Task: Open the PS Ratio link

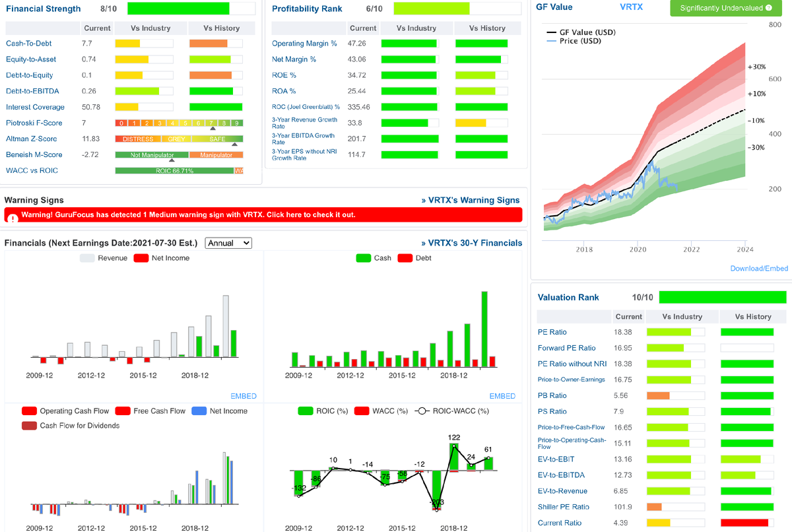Action: point(552,411)
